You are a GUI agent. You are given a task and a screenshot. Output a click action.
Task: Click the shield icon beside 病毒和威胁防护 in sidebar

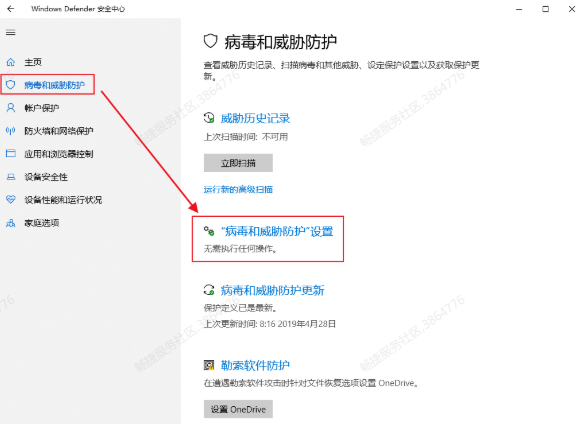[x=11, y=85]
